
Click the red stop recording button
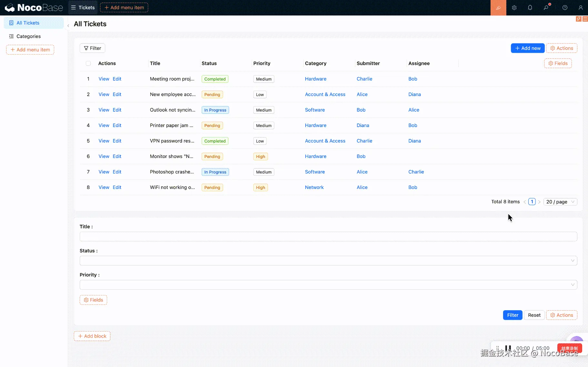tap(570, 348)
